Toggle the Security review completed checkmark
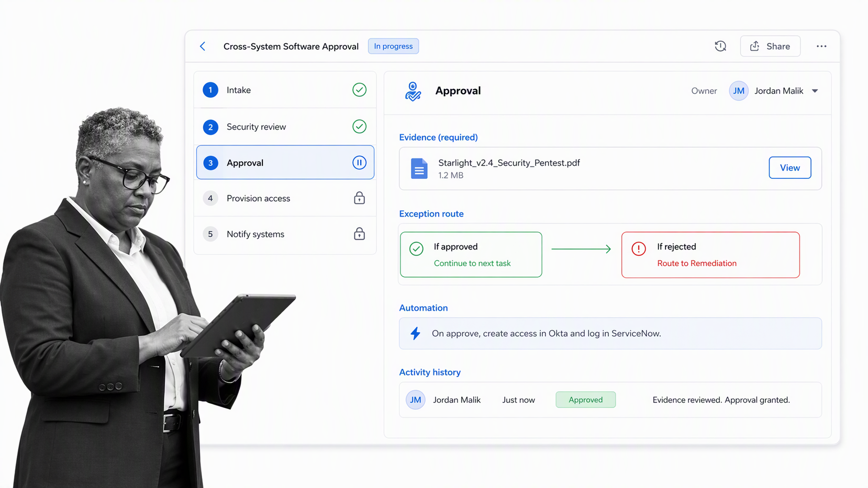This screenshot has width=868, height=488. pos(359,127)
